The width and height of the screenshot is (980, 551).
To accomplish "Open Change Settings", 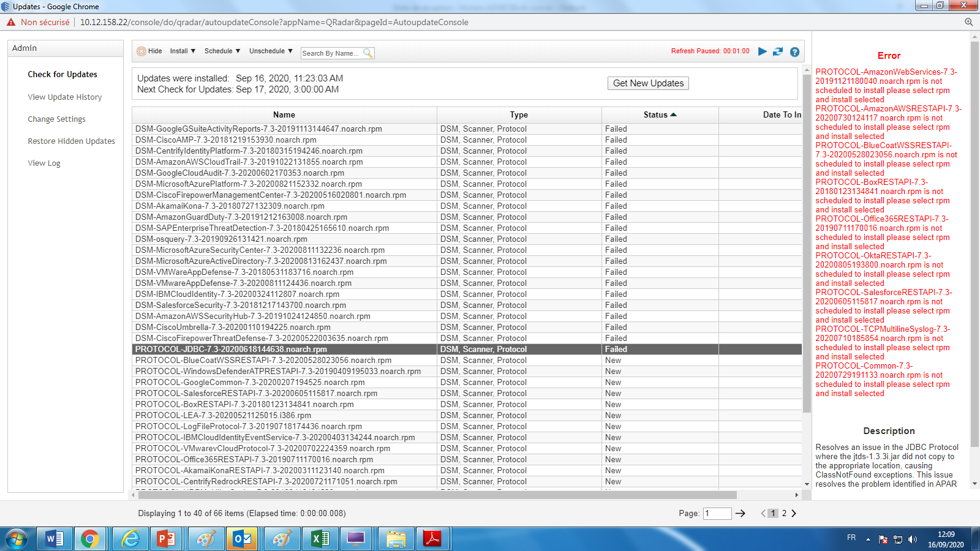I will pos(56,119).
